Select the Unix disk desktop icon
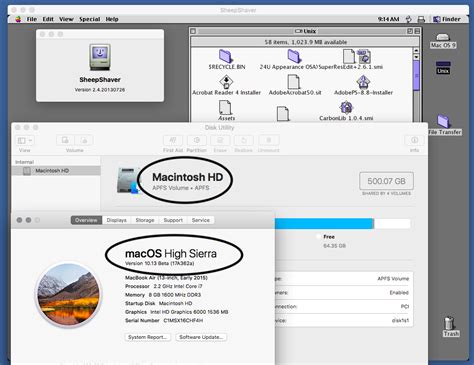Image resolution: width=474 pixels, height=365 pixels. [x=443, y=67]
